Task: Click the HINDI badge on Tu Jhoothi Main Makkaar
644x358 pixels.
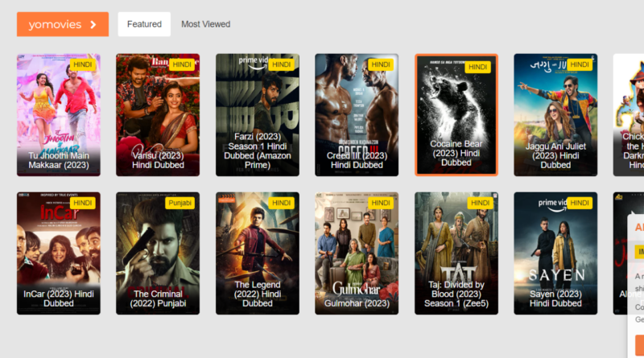Action: [83, 64]
